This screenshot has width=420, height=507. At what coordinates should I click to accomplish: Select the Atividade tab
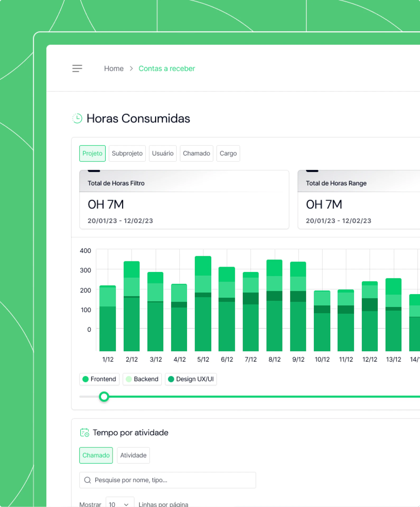click(133, 455)
